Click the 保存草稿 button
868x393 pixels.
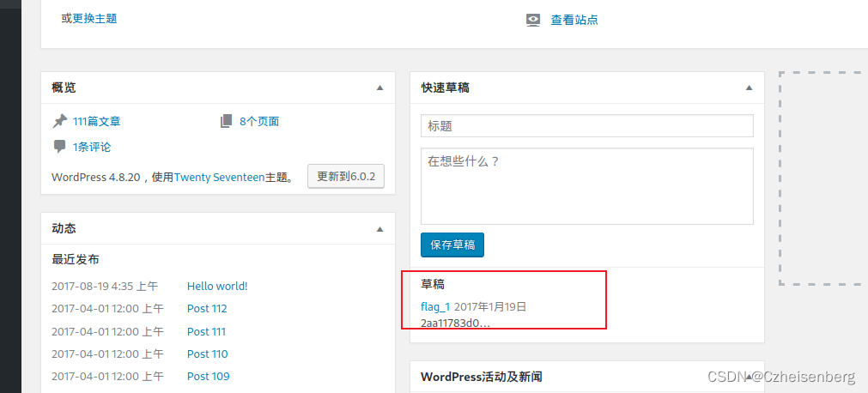click(452, 245)
